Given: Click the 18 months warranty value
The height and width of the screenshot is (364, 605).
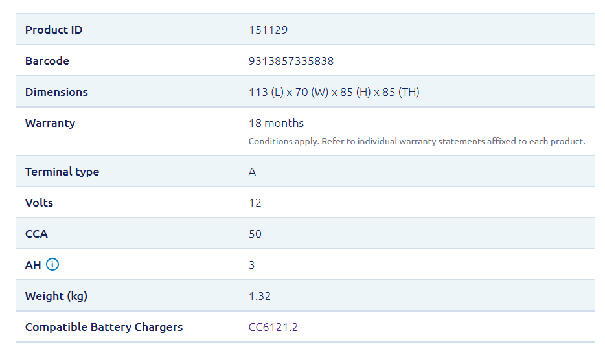Looking at the screenshot, I should [x=276, y=123].
